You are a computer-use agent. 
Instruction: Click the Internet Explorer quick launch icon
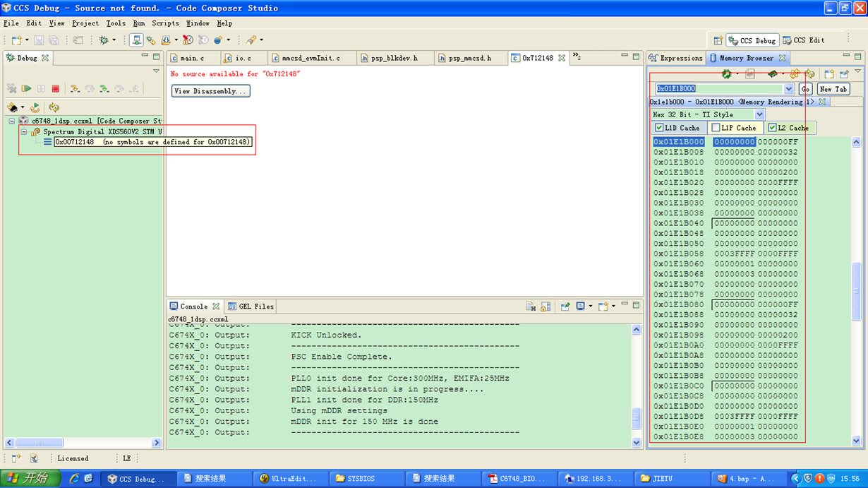coord(73,478)
